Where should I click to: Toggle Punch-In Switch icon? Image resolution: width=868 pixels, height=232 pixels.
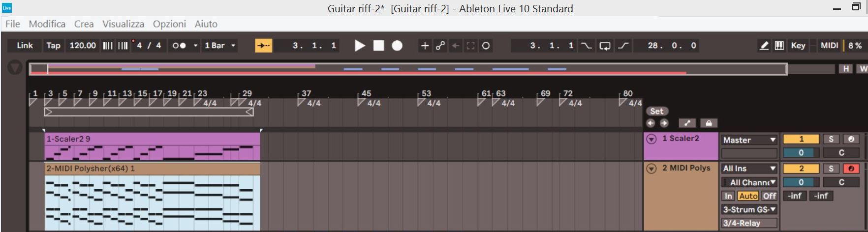point(586,46)
